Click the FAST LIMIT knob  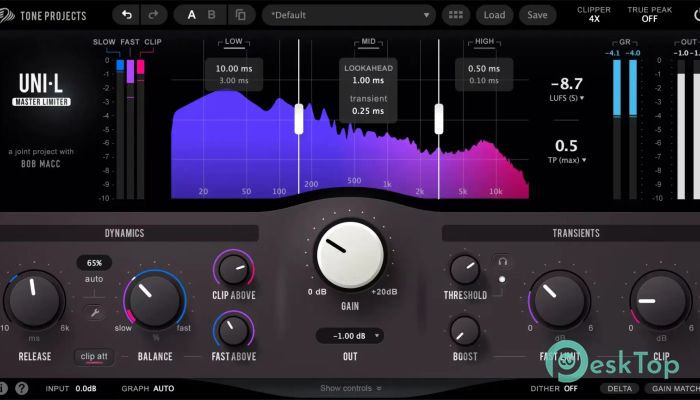click(x=560, y=300)
